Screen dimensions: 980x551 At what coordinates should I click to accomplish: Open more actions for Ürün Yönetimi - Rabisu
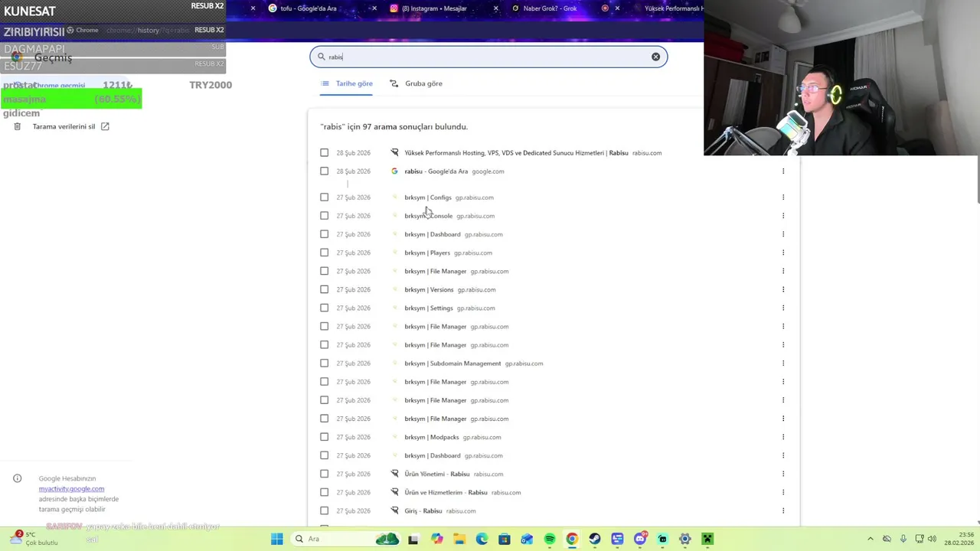point(783,474)
